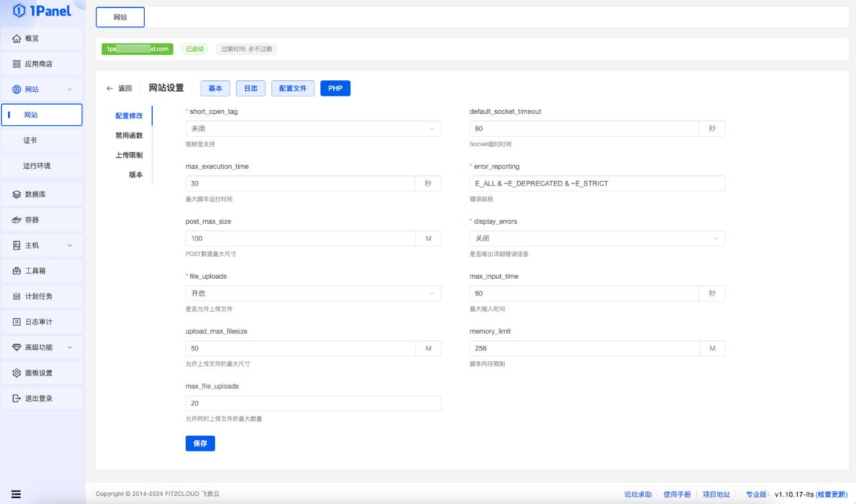Save the PHP configuration with 保存 button
This screenshot has height=504, width=856.
coord(200,443)
